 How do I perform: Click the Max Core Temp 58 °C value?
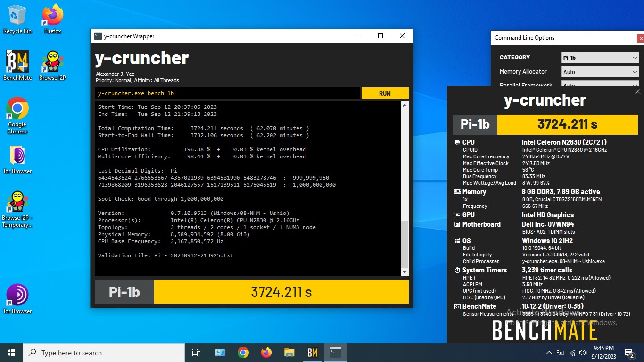point(528,170)
